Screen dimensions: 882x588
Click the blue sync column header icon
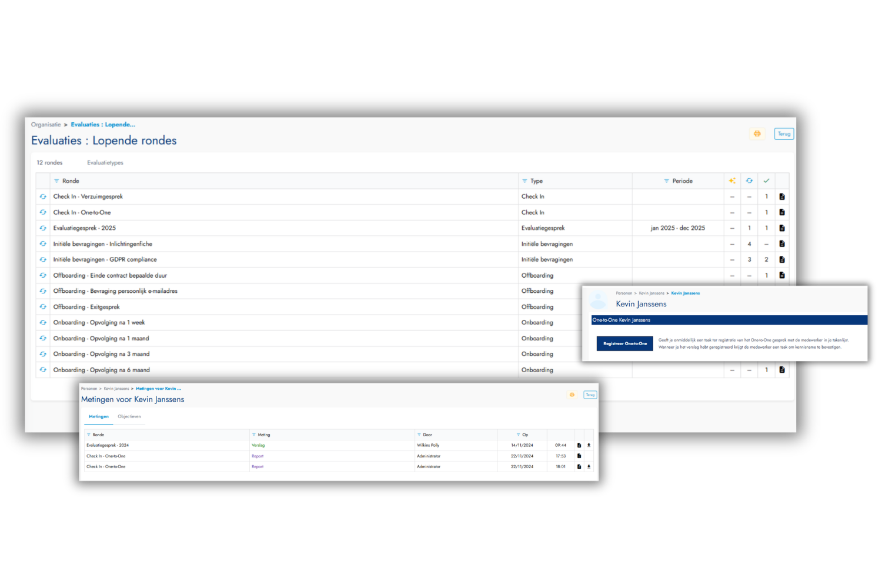[x=749, y=181]
